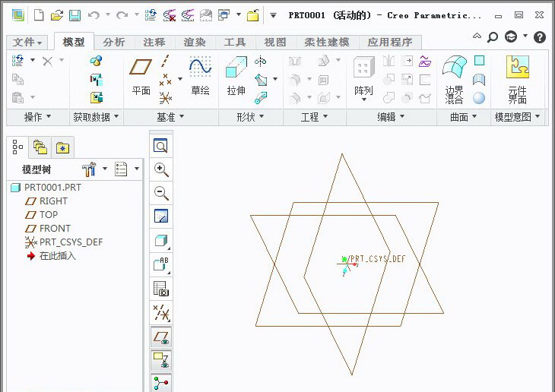Screen dimensions: 555x392
Task: Save the file with the floppy disk icon
Action: tap(75, 15)
